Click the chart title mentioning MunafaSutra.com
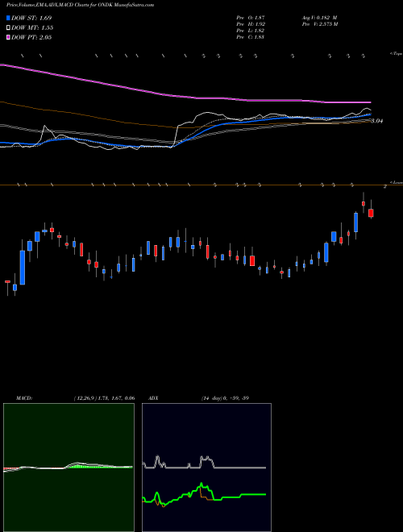The image size is (403, 532). point(80,5)
